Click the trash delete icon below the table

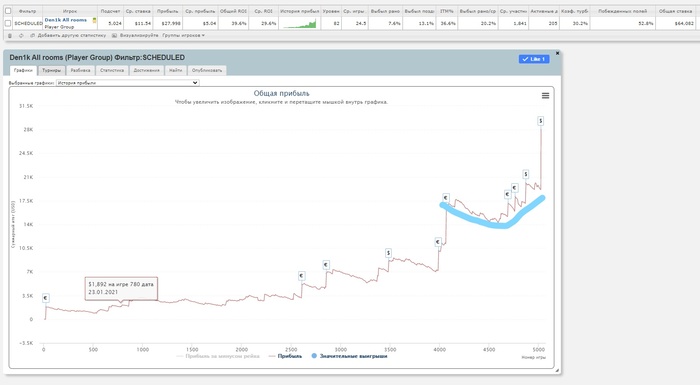[x=10, y=36]
